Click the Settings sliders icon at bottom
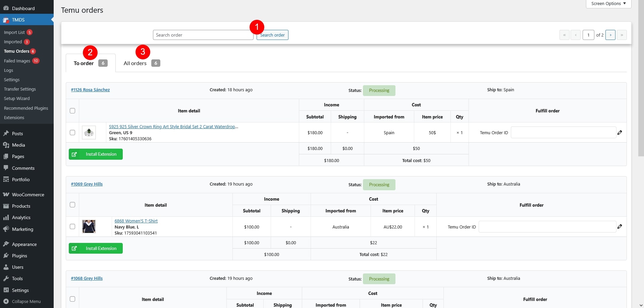The width and height of the screenshot is (644, 308). pos(6,290)
